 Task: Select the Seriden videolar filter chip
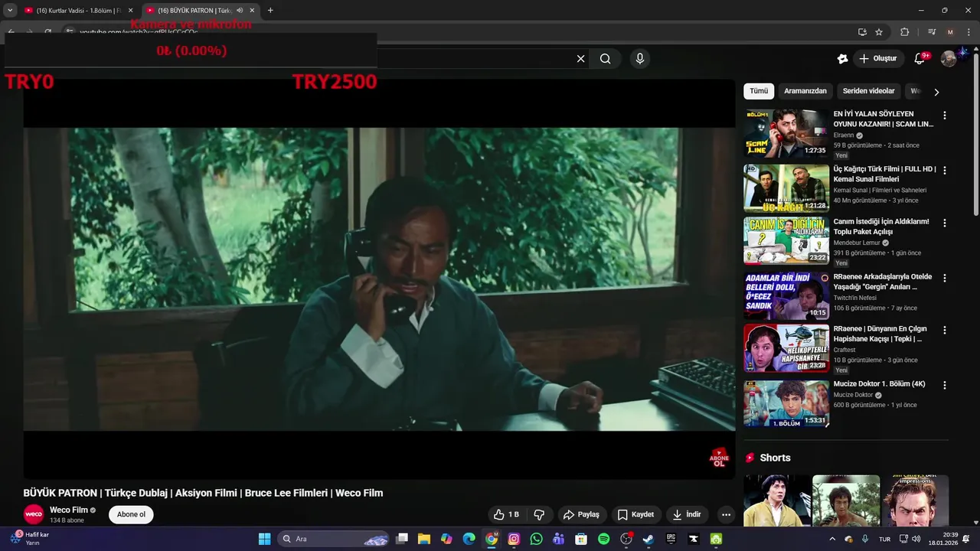click(x=868, y=91)
